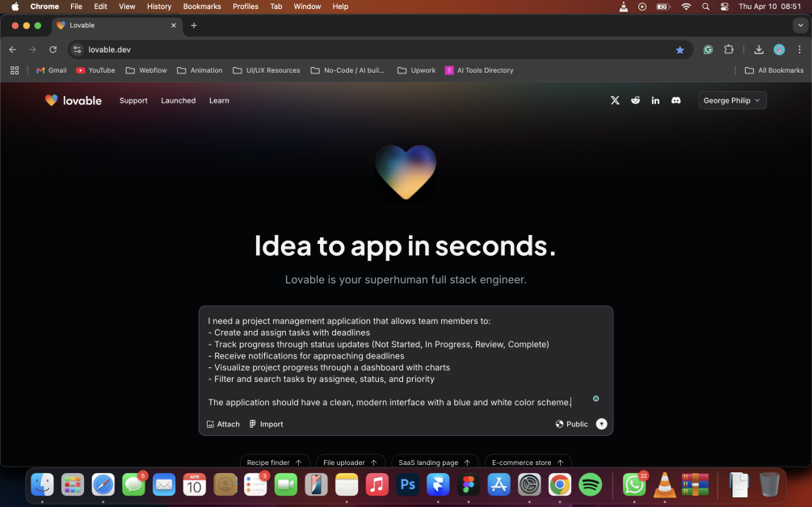
Task: Click the Lovable heart logo in the header
Action: [52, 101]
